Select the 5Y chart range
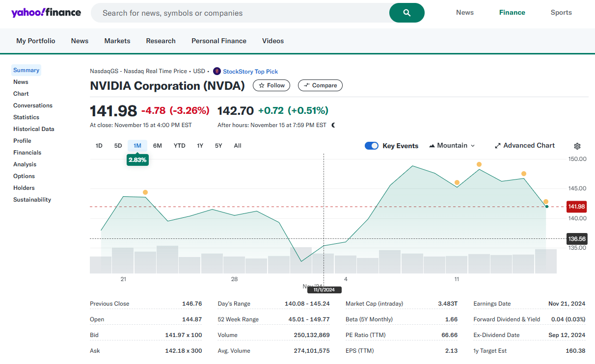The height and width of the screenshot is (364, 595). (x=218, y=146)
